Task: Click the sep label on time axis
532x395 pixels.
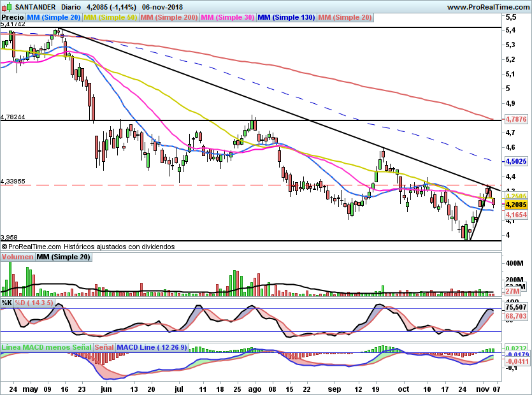Action: pos(334,389)
